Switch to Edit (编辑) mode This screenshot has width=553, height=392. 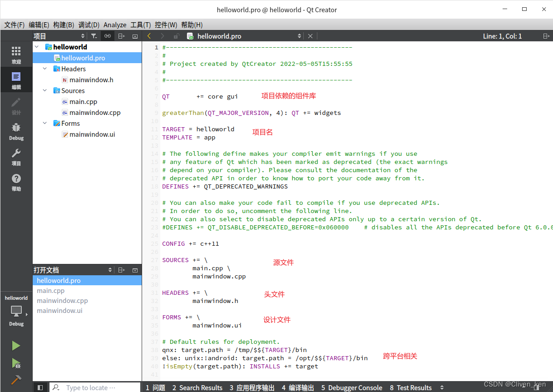coord(16,80)
